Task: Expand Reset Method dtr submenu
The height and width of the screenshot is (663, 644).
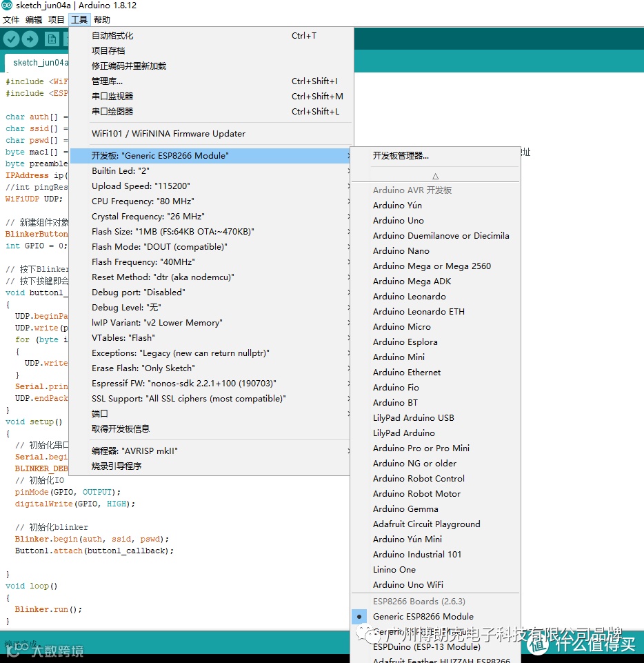Action: 210,277
